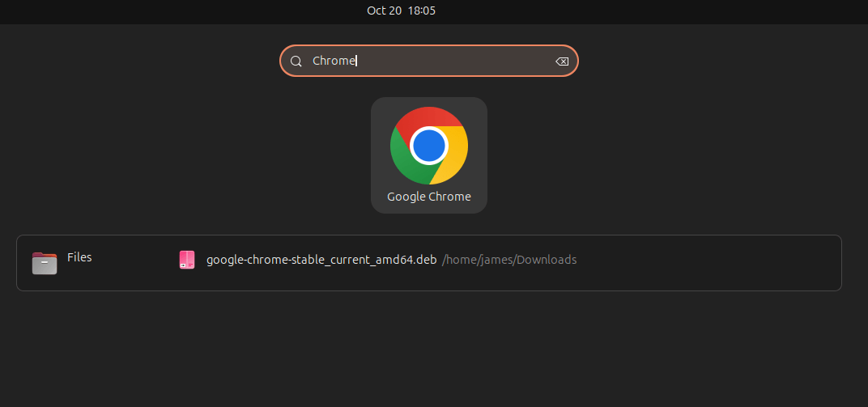Open google-chrome-stable_current_amd64.deb file result
This screenshot has height=407, width=868.
point(321,260)
